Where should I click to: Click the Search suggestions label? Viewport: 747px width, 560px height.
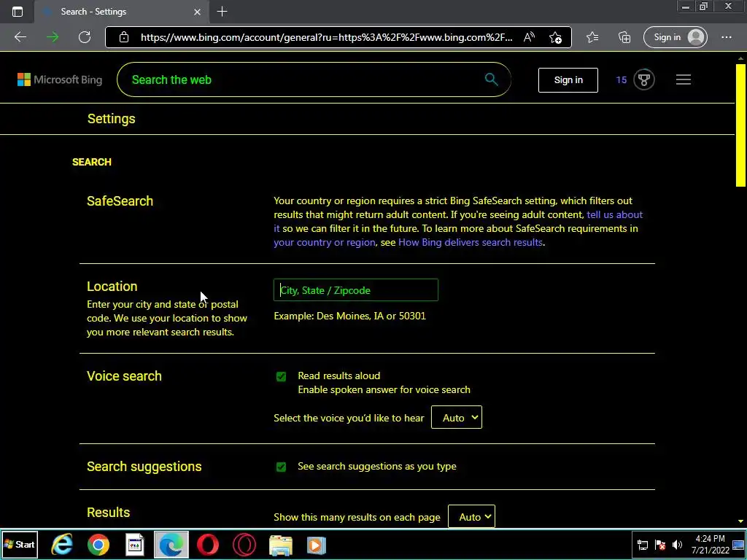pyautogui.click(x=144, y=467)
